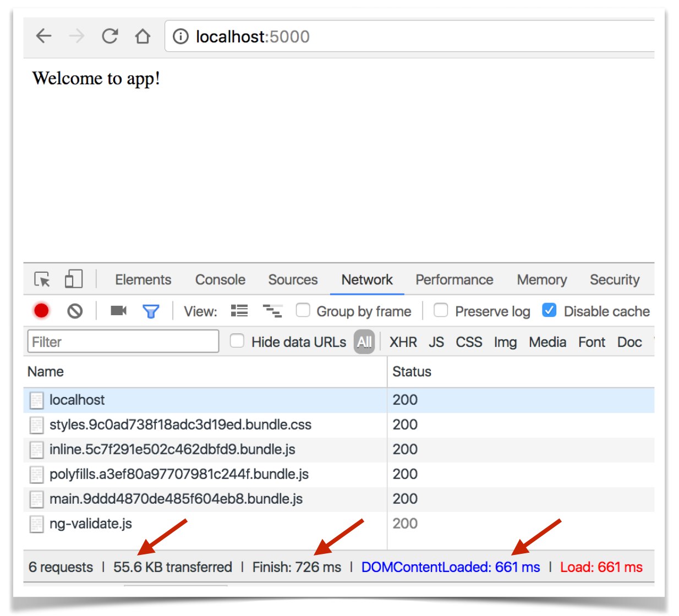This screenshot has width=679, height=616.
Task: Filter requests by CSS type
Action: point(468,342)
